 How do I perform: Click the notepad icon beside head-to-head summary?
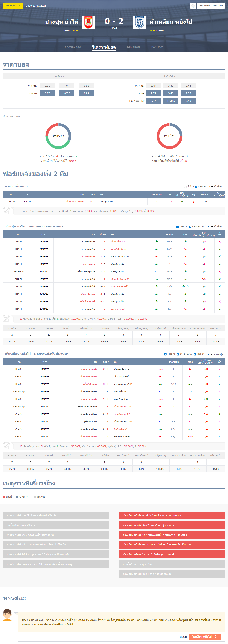click(6, 211)
